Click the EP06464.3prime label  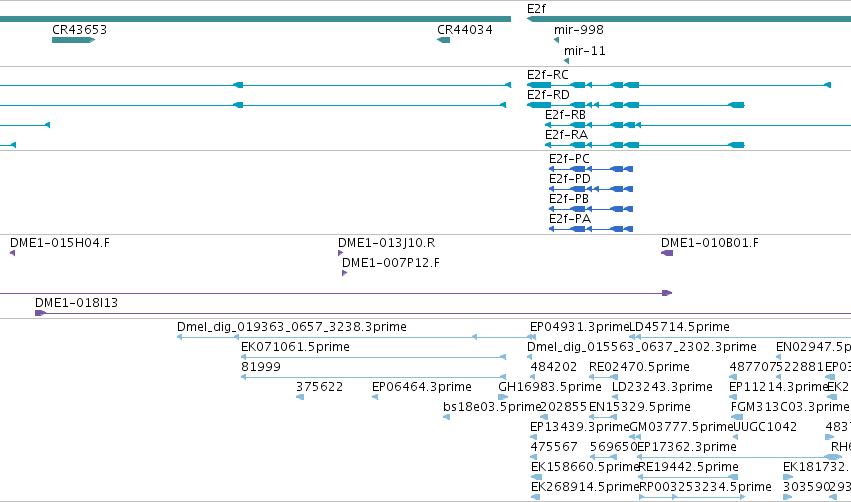422,387
